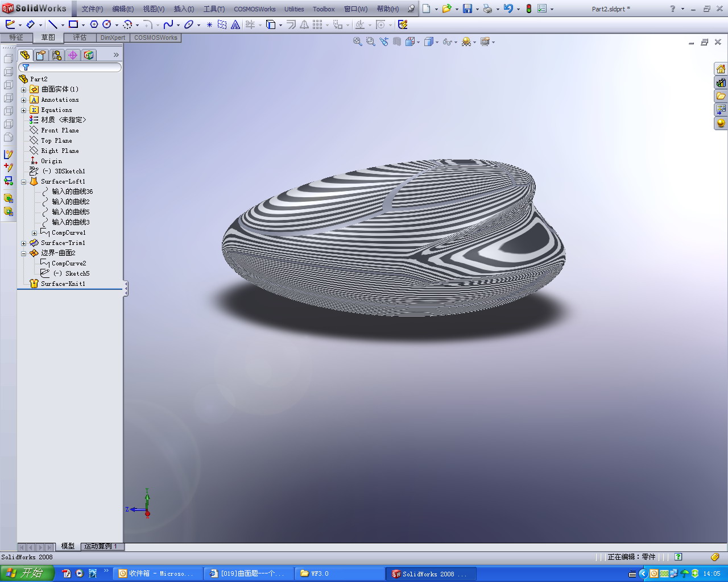The height and width of the screenshot is (582, 728).
Task: Open the Save dropdown arrow
Action: (477, 9)
